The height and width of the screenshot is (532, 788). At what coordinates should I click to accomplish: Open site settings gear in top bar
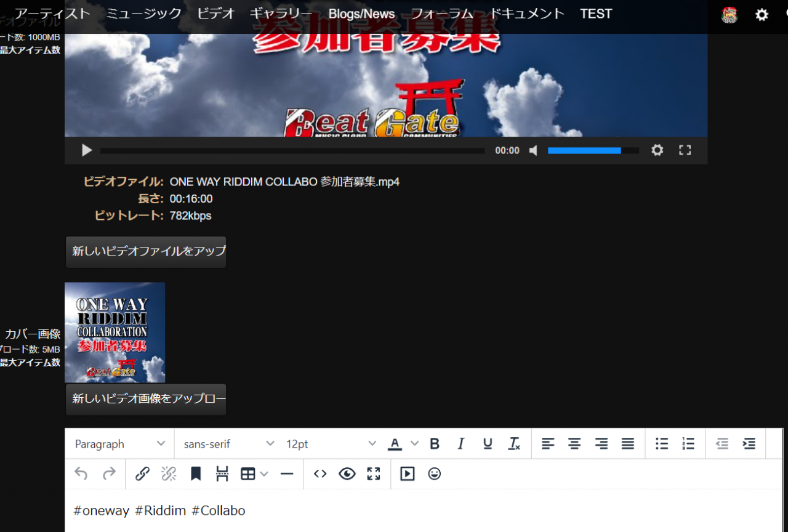pyautogui.click(x=762, y=15)
